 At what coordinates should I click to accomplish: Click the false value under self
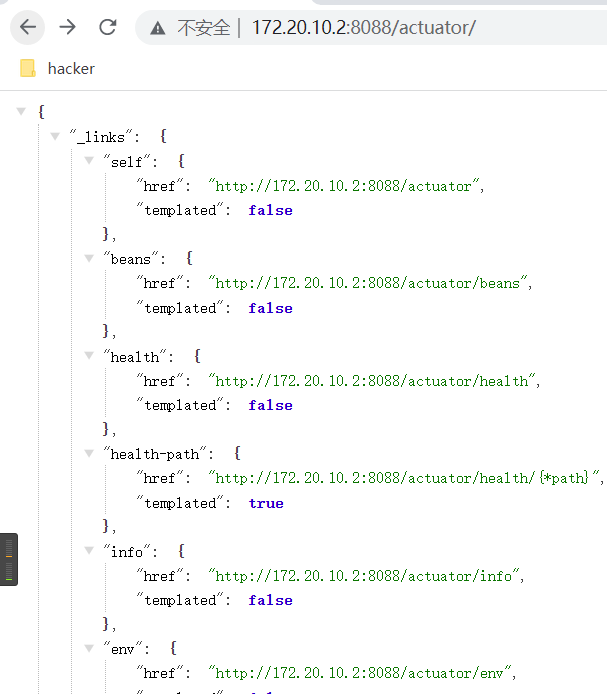point(271,210)
